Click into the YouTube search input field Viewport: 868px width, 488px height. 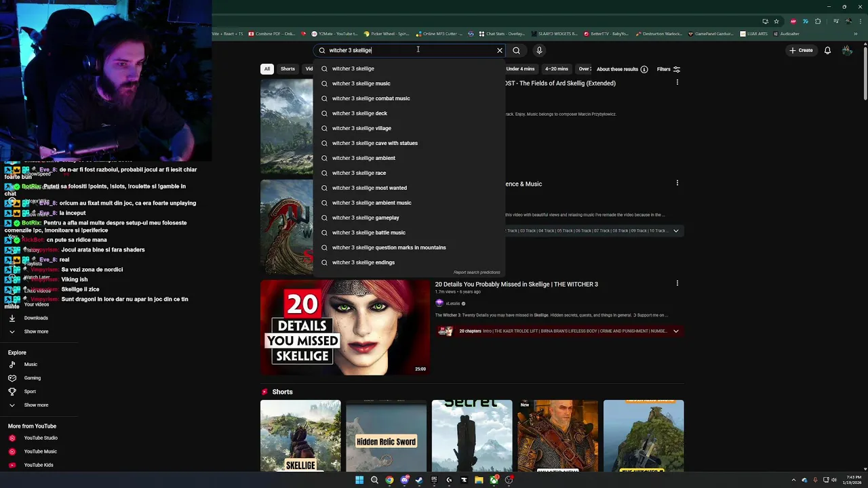410,50
